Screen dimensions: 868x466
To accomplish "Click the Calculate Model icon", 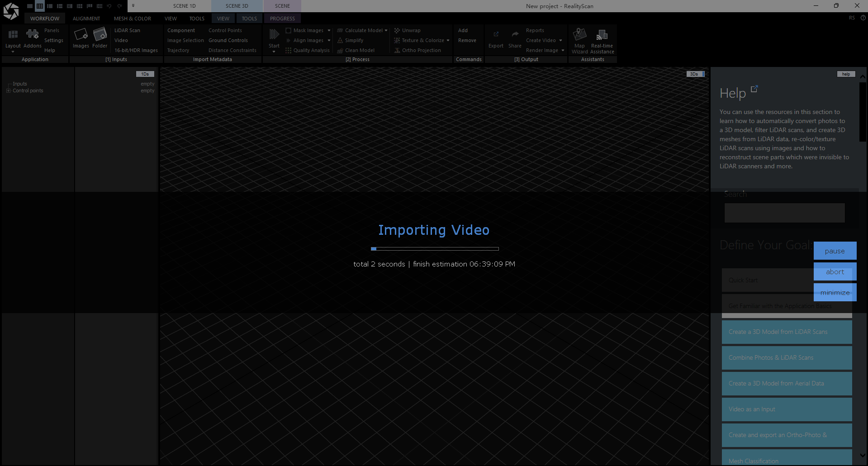I will [x=340, y=30].
